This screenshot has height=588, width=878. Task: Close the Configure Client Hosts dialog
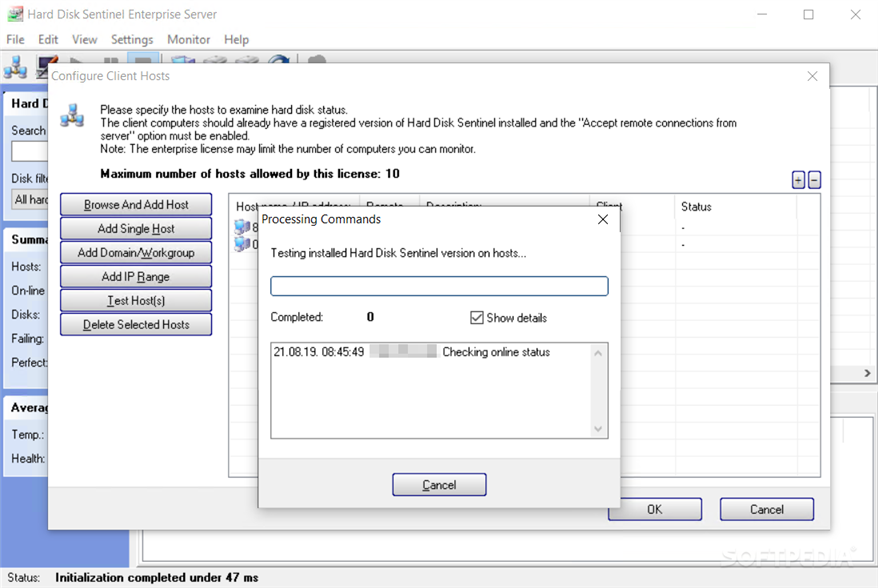[x=812, y=76]
